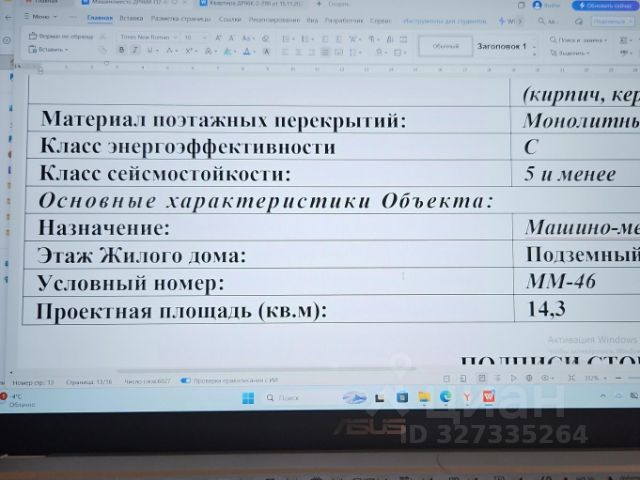Click the Paste (Вставить) button
Screen dimensions: 640x480
(48, 50)
